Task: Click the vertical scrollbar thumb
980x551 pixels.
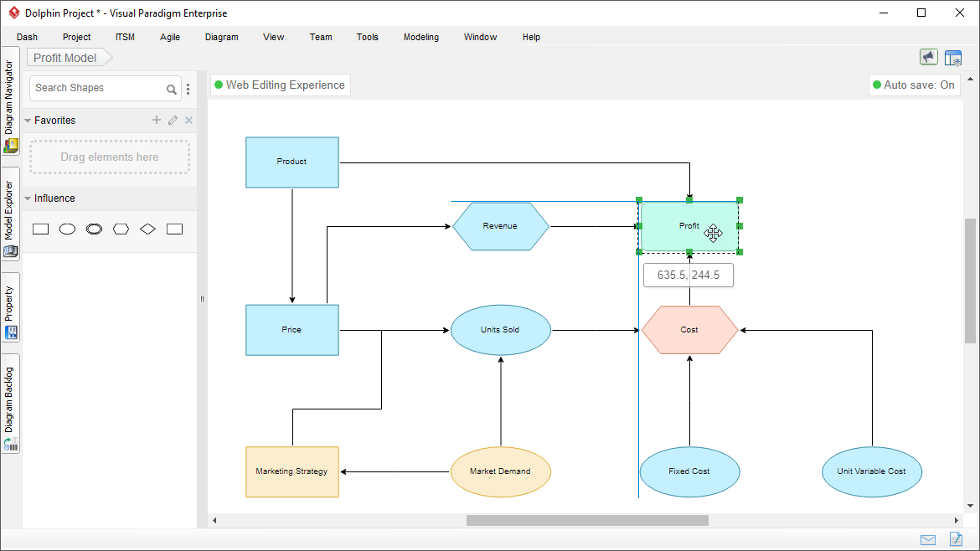Action: click(970, 281)
